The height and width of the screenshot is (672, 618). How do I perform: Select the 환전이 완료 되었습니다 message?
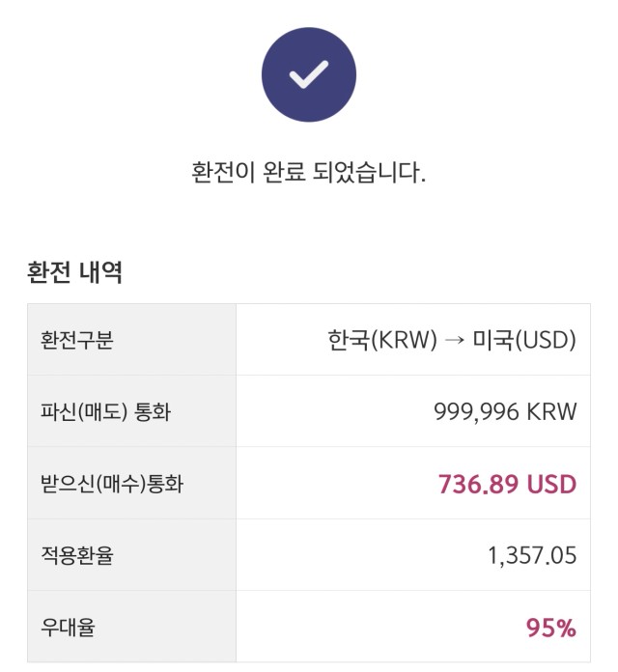(x=308, y=172)
